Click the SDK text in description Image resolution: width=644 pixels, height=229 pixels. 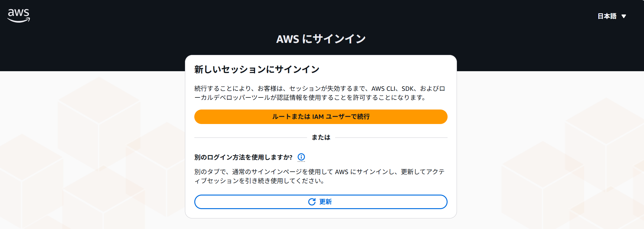pos(407,89)
